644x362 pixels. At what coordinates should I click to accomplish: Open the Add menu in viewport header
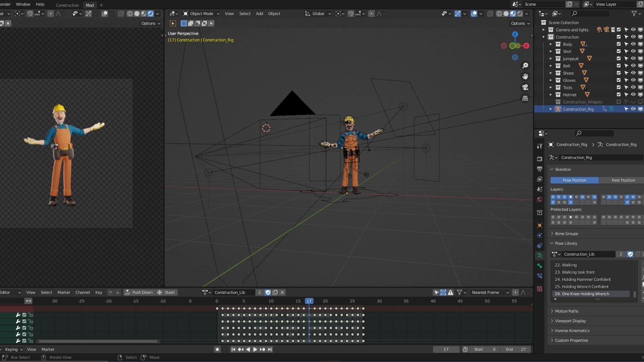pyautogui.click(x=259, y=14)
